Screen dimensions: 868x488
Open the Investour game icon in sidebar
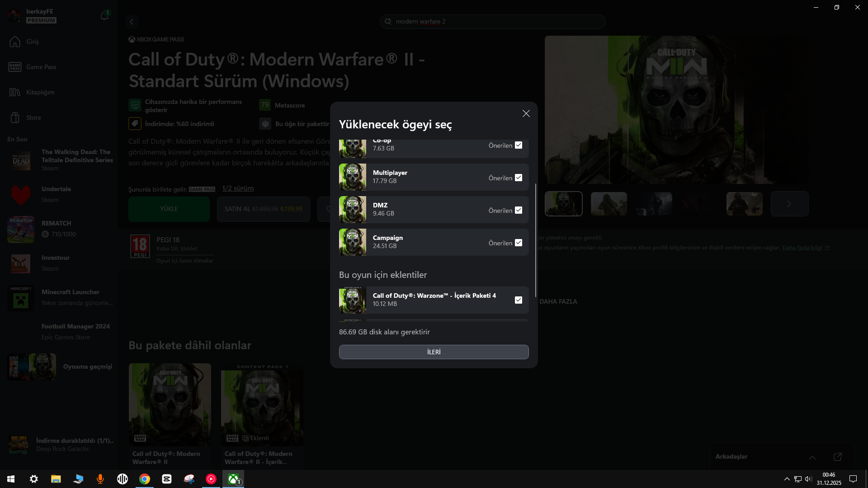pos(21,263)
